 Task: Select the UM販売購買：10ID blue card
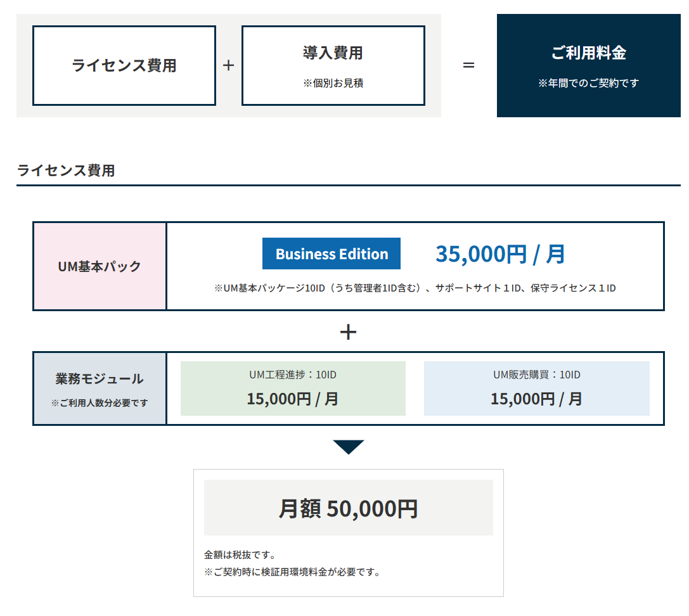(536, 388)
